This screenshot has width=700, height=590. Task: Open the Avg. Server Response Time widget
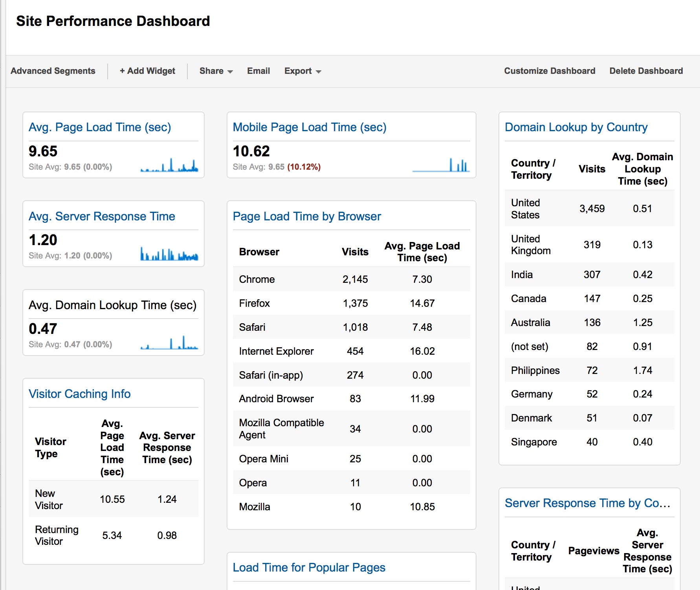pyautogui.click(x=102, y=216)
